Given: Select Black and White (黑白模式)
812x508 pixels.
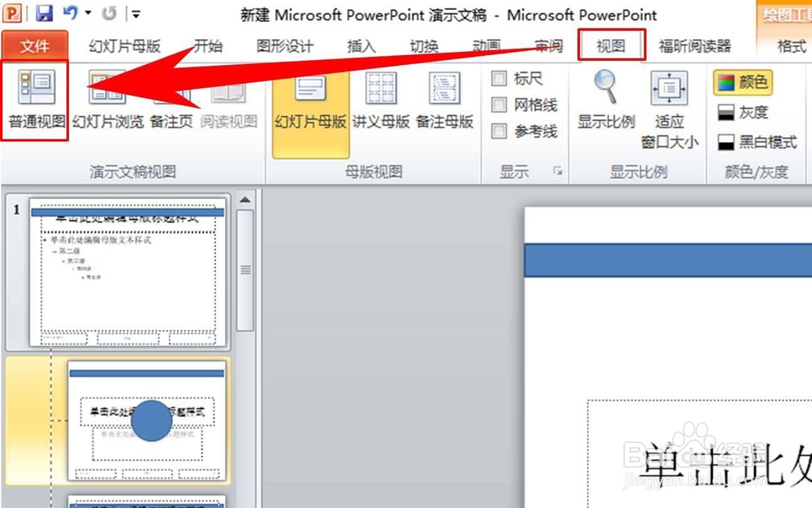Looking at the screenshot, I should pyautogui.click(x=757, y=142).
